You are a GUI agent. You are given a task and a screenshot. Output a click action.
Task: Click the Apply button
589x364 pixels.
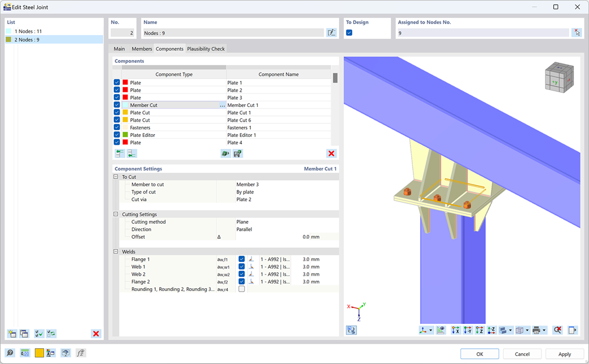click(x=564, y=353)
